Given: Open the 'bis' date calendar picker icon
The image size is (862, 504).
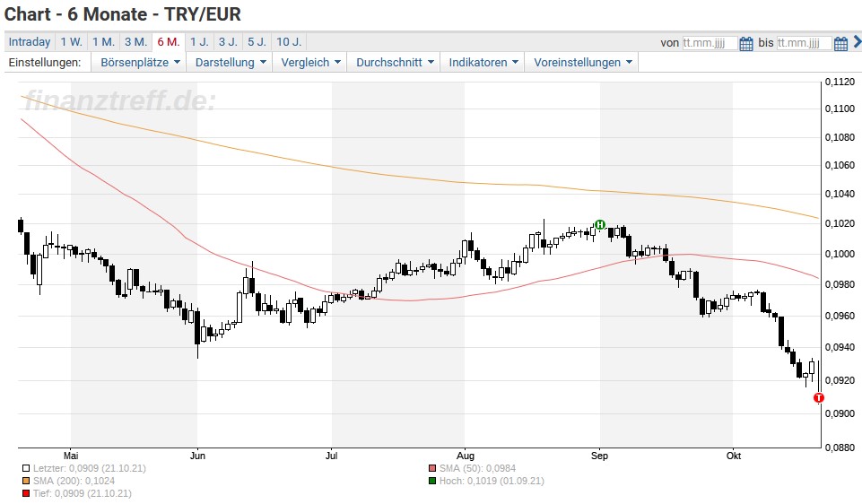Looking at the screenshot, I should [840, 43].
